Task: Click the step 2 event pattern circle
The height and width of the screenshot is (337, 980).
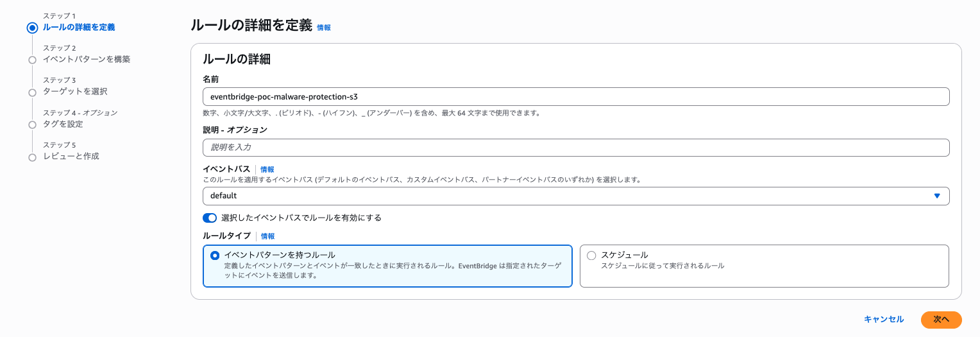Action: [x=32, y=60]
